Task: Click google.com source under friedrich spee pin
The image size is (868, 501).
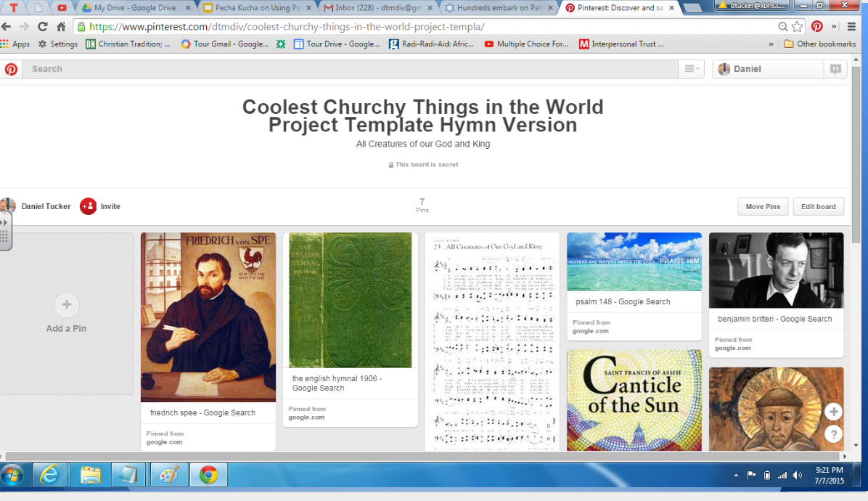Action: [165, 442]
